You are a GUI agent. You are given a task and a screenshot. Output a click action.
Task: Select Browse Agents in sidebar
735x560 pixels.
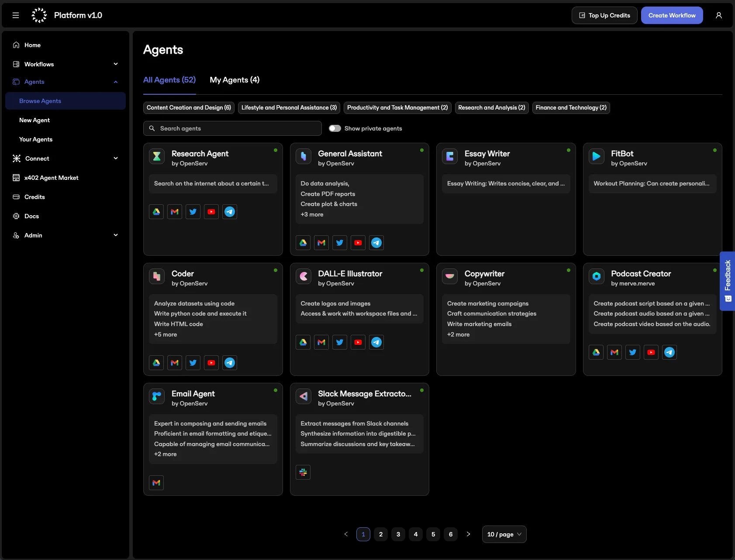point(66,101)
